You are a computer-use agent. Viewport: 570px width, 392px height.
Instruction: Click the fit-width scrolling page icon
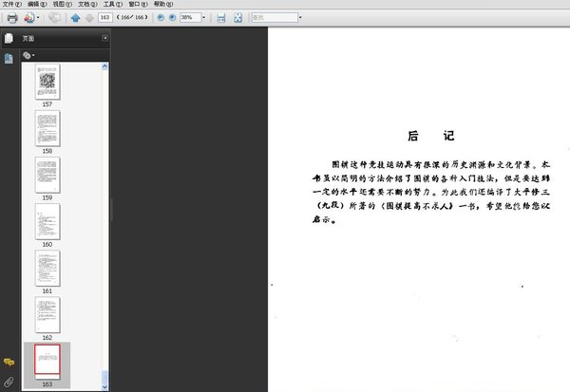[221, 17]
